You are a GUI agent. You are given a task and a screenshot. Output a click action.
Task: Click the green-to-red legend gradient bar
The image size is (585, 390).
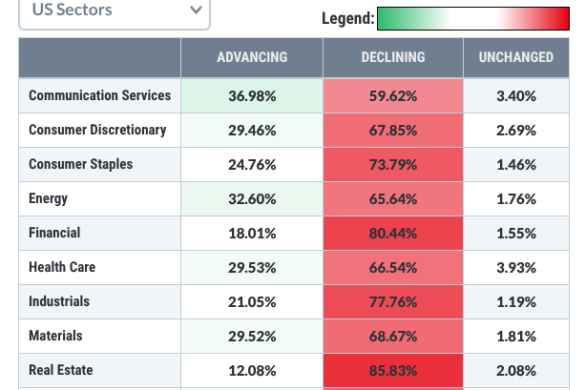pyautogui.click(x=473, y=18)
